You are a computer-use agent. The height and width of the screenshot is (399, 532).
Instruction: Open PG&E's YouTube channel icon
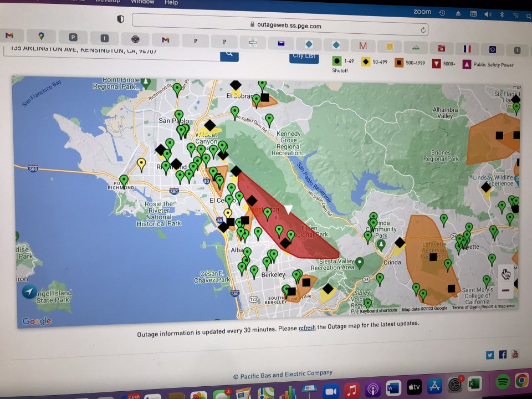(515, 354)
